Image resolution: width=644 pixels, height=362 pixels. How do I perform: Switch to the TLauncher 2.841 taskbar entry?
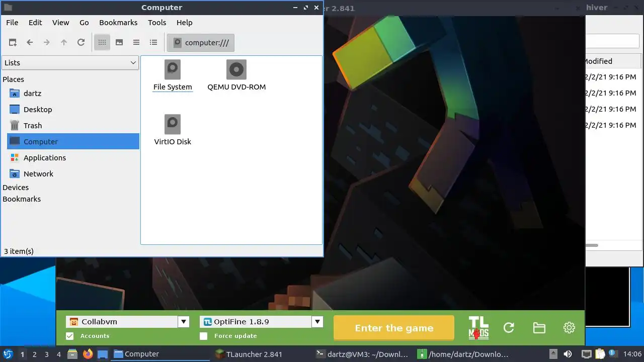[x=261, y=354]
